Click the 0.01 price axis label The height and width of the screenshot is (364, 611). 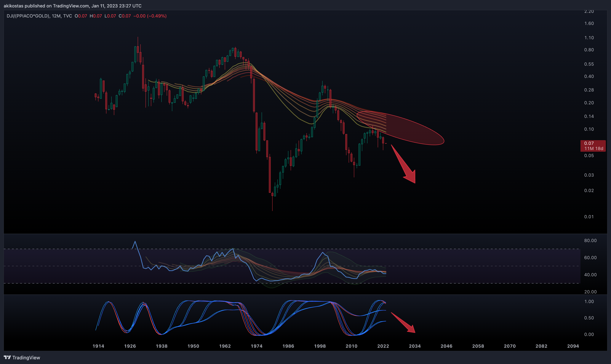(x=589, y=217)
